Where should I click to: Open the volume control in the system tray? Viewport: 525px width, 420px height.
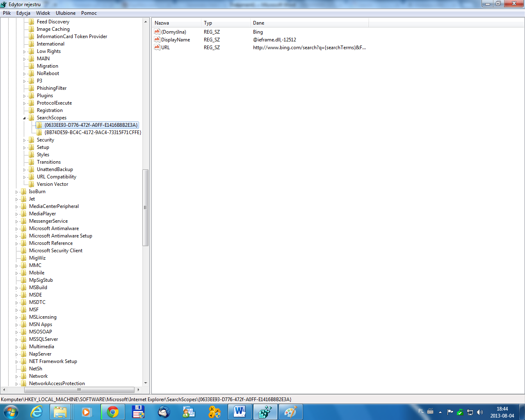coord(480,412)
